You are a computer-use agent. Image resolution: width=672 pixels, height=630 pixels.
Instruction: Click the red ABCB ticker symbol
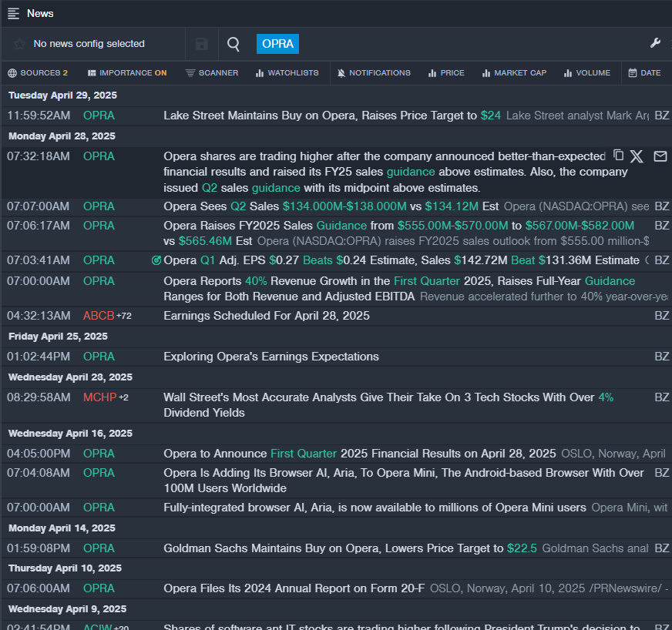click(x=99, y=316)
